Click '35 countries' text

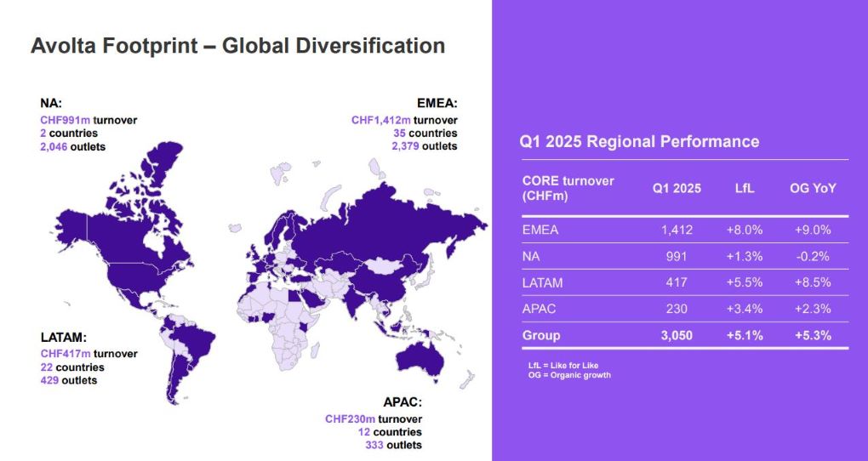(425, 134)
